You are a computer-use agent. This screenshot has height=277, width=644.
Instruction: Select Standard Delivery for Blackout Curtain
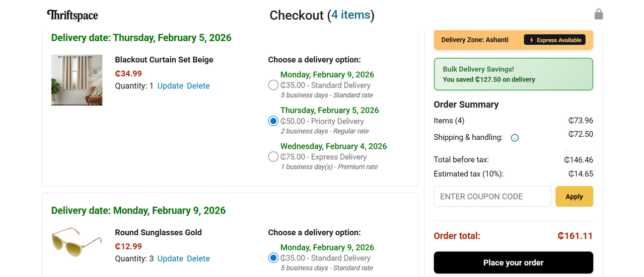273,85
